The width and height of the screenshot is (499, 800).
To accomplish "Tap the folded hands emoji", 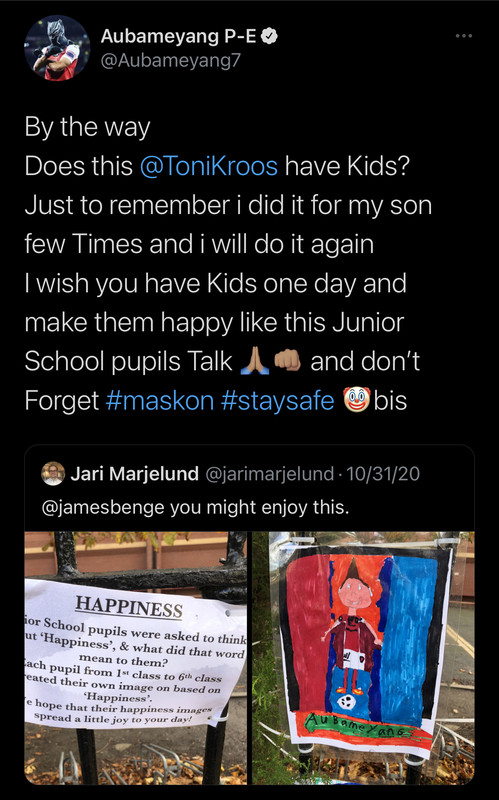I will click(255, 361).
